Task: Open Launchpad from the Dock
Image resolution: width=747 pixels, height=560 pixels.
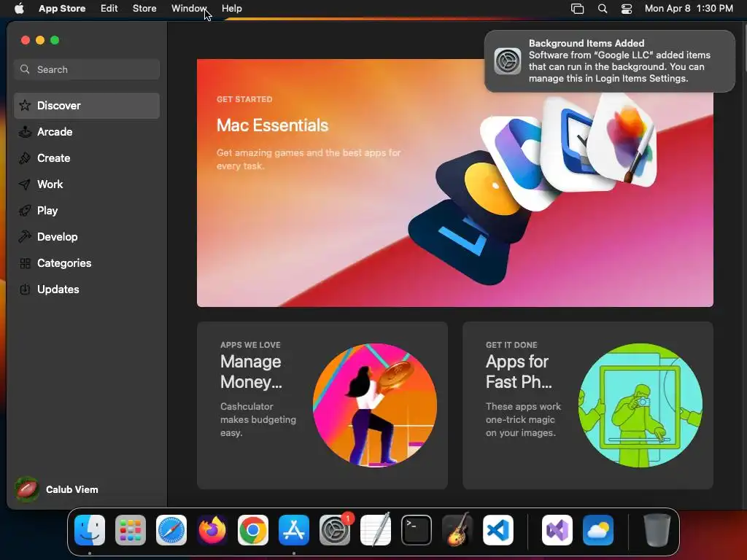Action: click(x=131, y=530)
